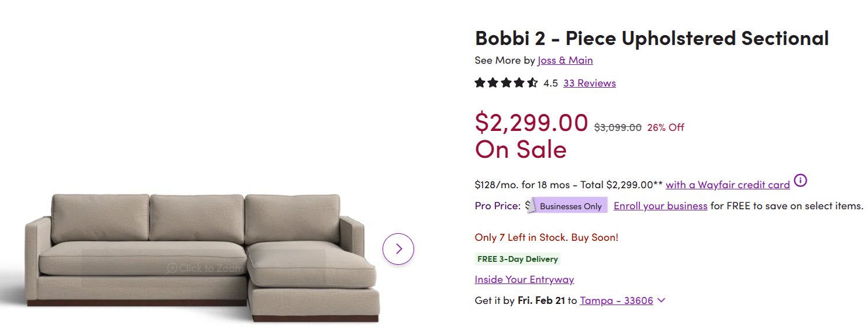Screen dimensions: 868x332
Task: Open the Wayfair credit card info icon
Action: (800, 181)
